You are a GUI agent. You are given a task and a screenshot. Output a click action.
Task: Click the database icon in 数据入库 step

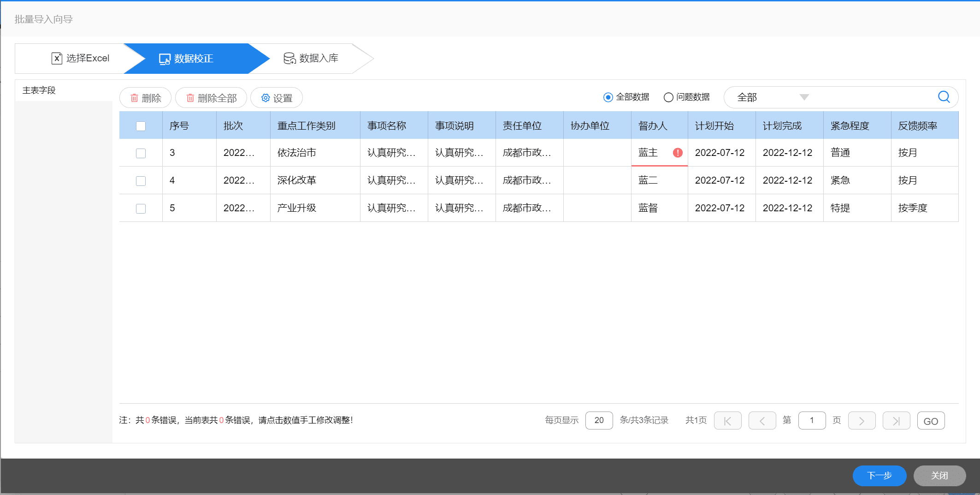(x=289, y=58)
